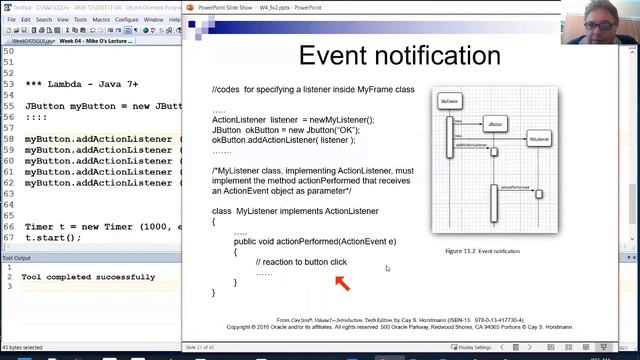Click the PowerPoint logo icon in slide show title bar
This screenshot has width=640, height=360.
pos(190,7)
